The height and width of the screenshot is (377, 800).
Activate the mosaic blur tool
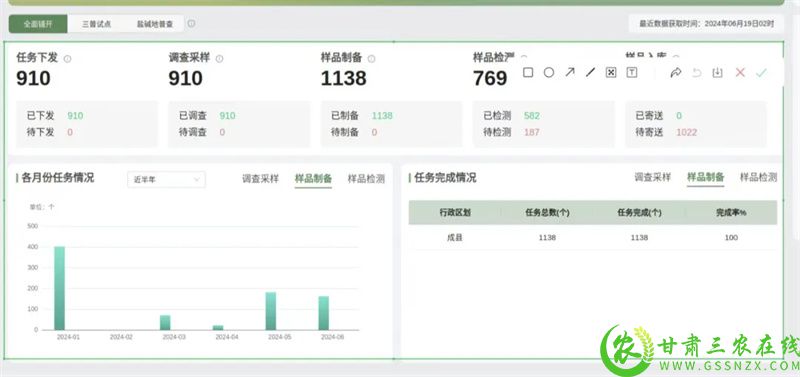(611, 72)
